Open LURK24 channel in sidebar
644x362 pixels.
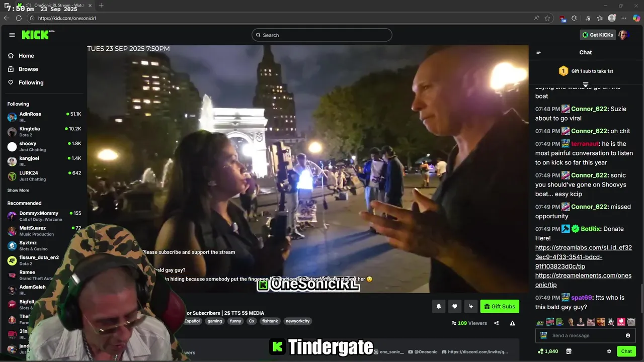pos(44,176)
